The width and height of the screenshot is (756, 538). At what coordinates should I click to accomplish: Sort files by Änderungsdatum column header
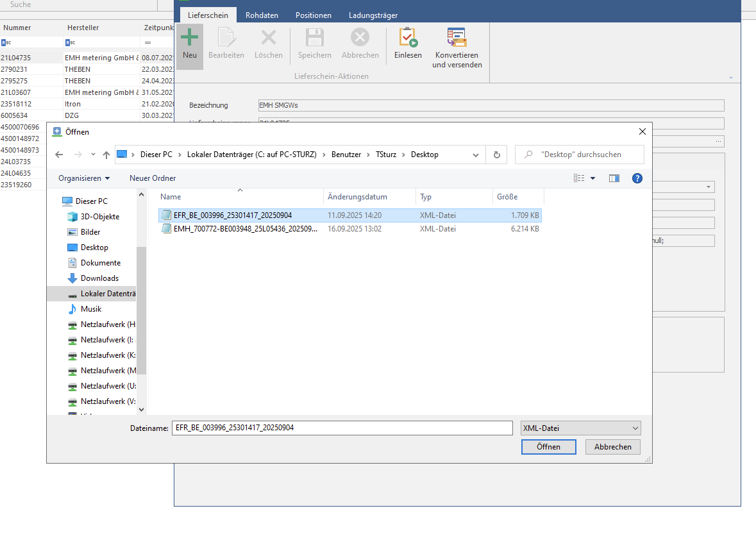(x=357, y=197)
